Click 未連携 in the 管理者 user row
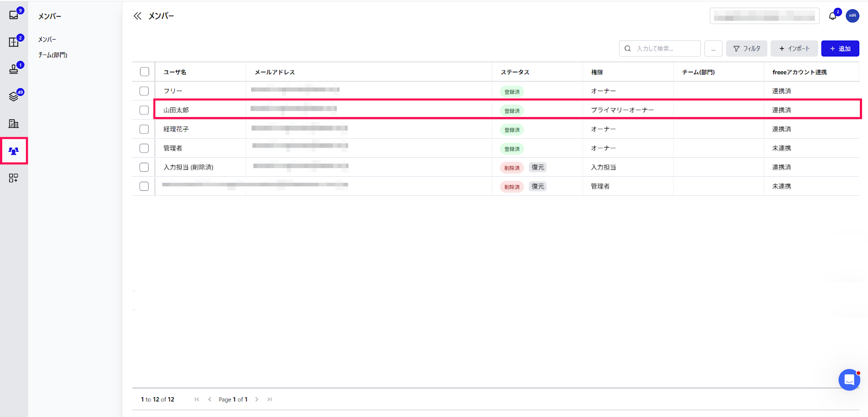This screenshot has width=868, height=417. click(782, 148)
